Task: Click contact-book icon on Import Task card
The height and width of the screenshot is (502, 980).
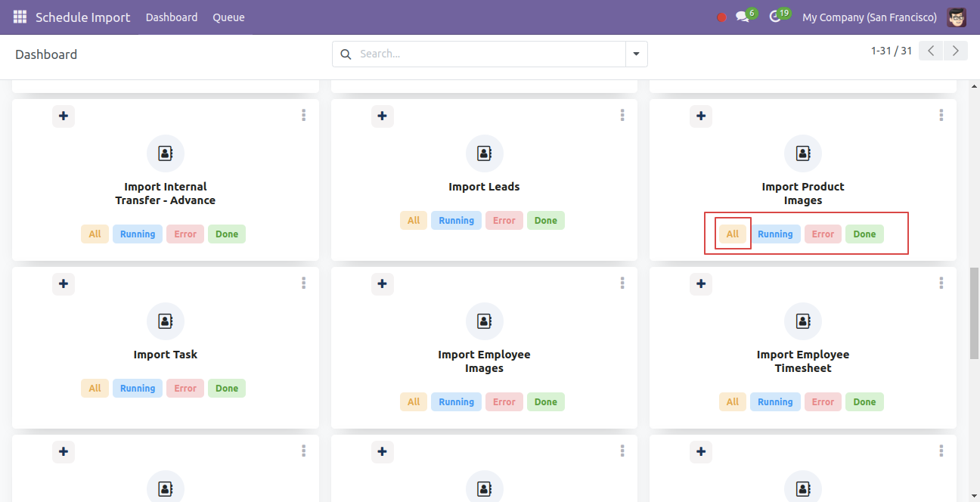Action: 166,321
